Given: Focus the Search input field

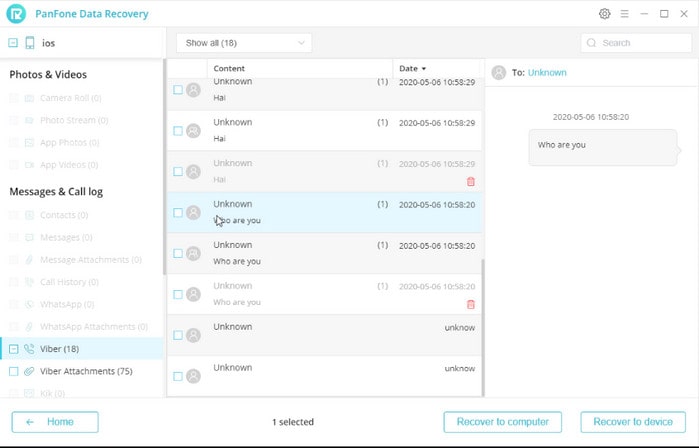Looking at the screenshot, I should [636, 43].
